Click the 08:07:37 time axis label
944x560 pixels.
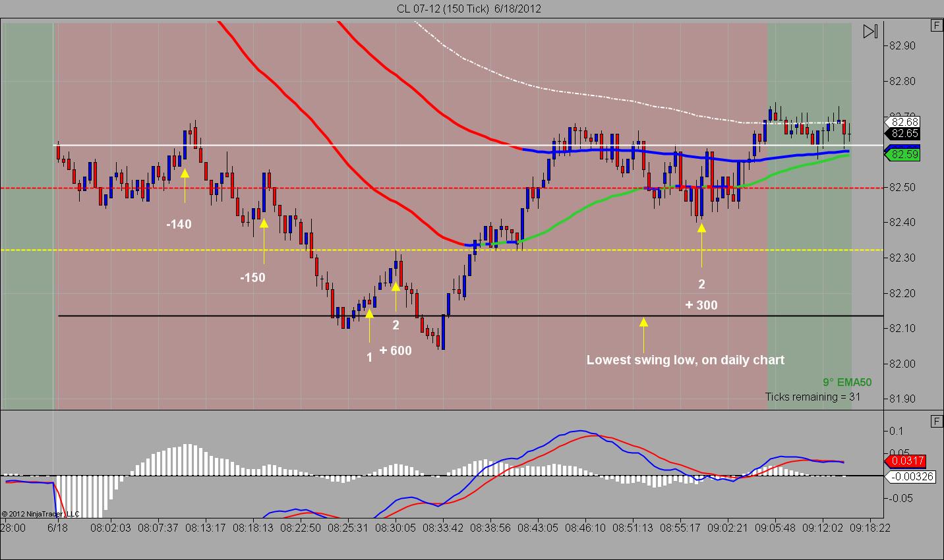(158, 528)
